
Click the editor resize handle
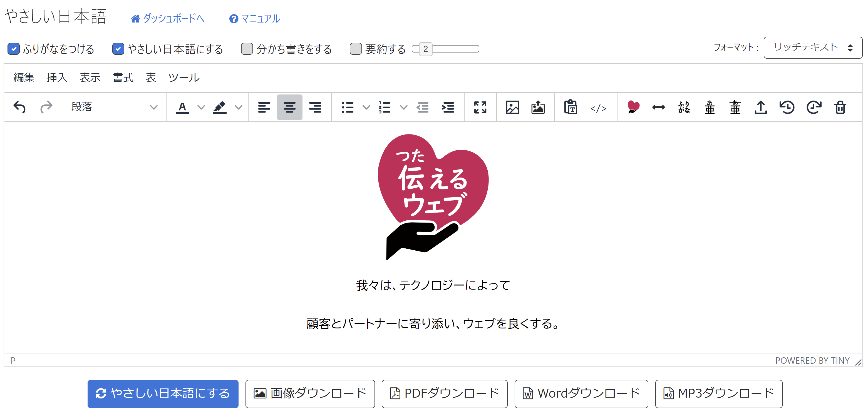click(858, 362)
